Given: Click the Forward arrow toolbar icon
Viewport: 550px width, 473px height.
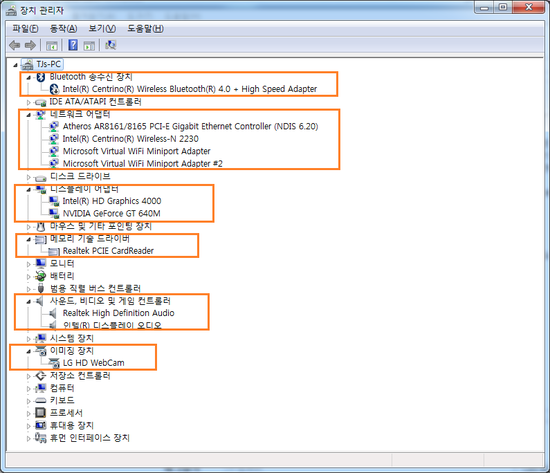Looking at the screenshot, I should 31,45.
